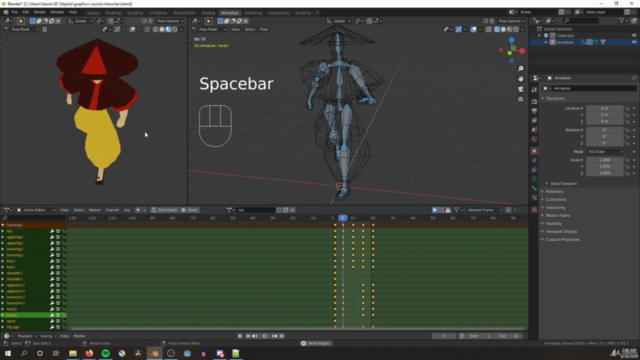This screenshot has width=640, height=360.
Task: Open the Tool properties tab icon
Action: (534, 90)
